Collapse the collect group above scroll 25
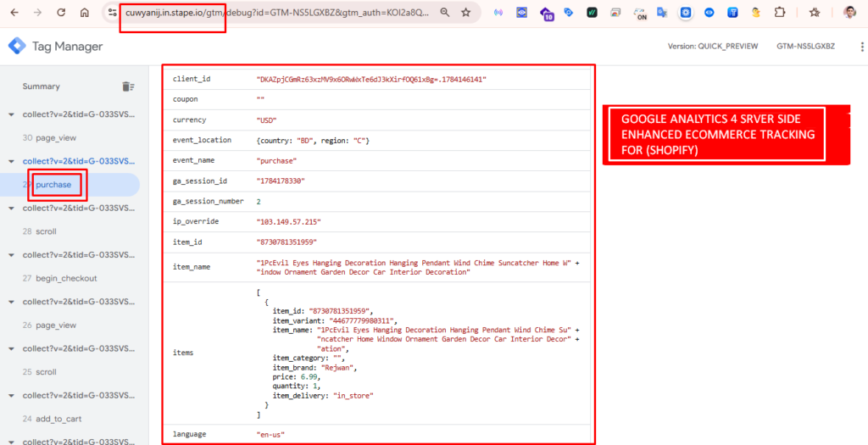This screenshot has height=445, width=868. point(11,348)
